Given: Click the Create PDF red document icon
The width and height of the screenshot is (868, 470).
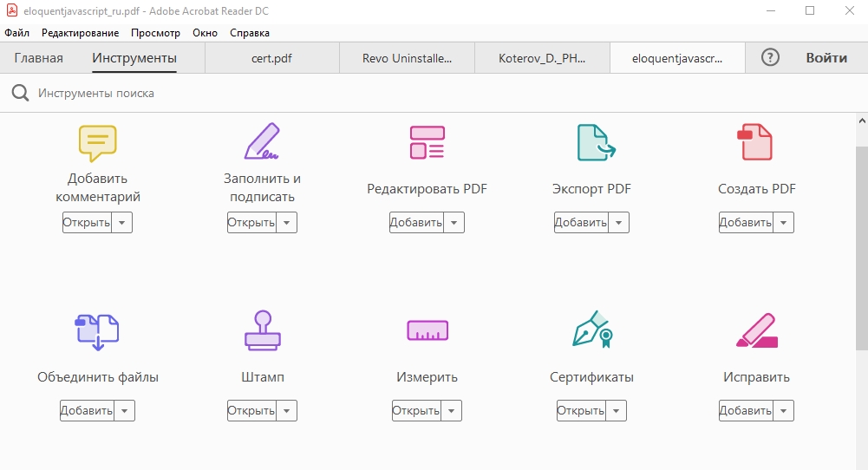Looking at the screenshot, I should click(754, 142).
